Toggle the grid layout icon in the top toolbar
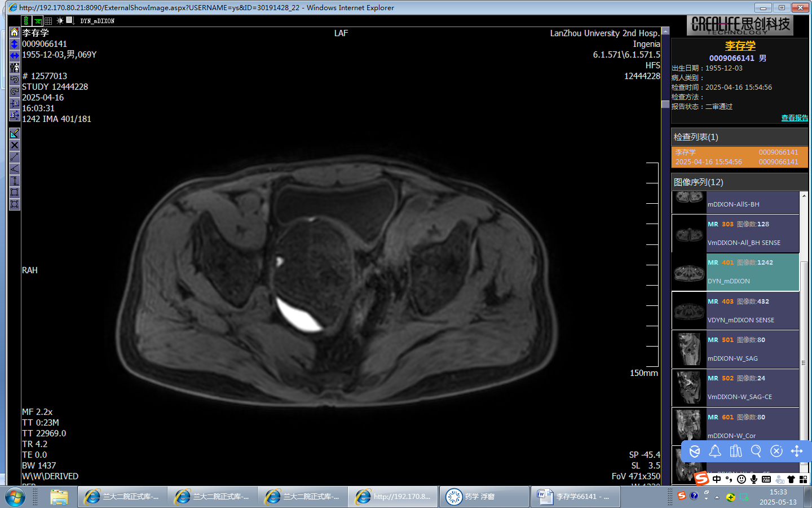Image resolution: width=812 pixels, height=508 pixels. point(48,21)
